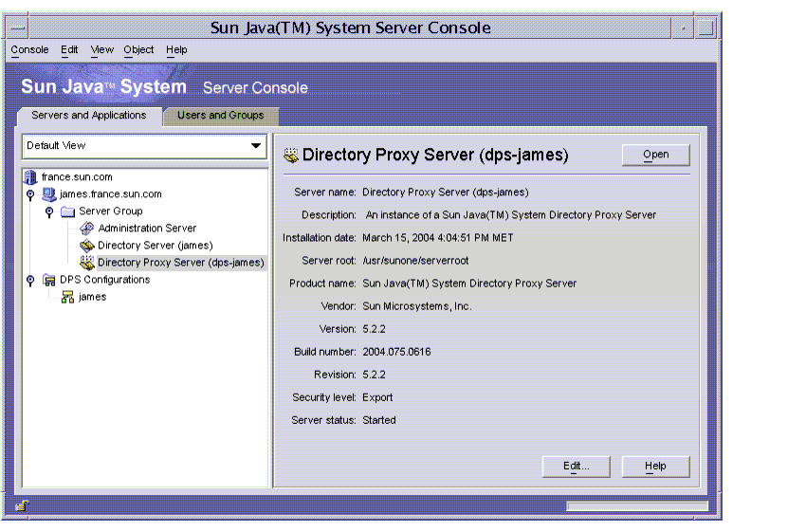806x532 pixels.
Task: Collapse the Server Group tree node
Action: tap(49, 211)
